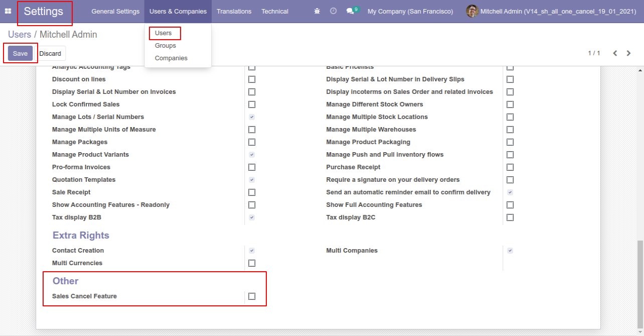
Task: Click the 1 / 1 pager counter
Action: tap(594, 53)
